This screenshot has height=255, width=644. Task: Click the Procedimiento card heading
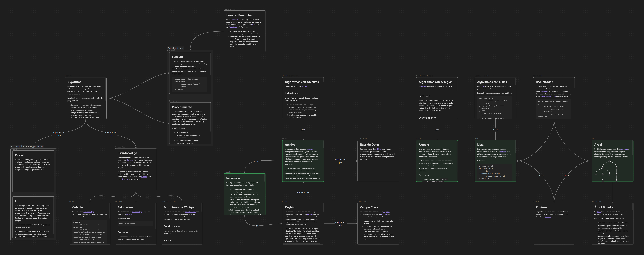(x=182, y=107)
